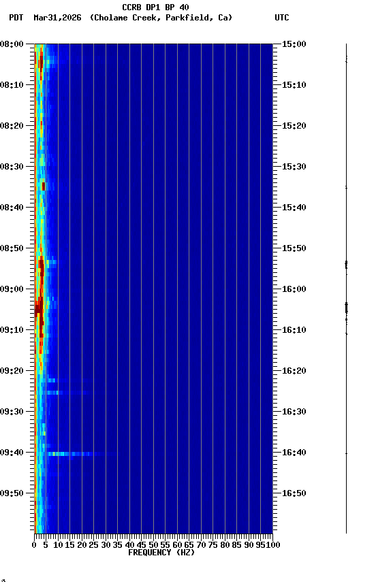The image size is (376, 588).
Task: Click the 16:20 UTC time label
Action: pyautogui.click(x=294, y=372)
